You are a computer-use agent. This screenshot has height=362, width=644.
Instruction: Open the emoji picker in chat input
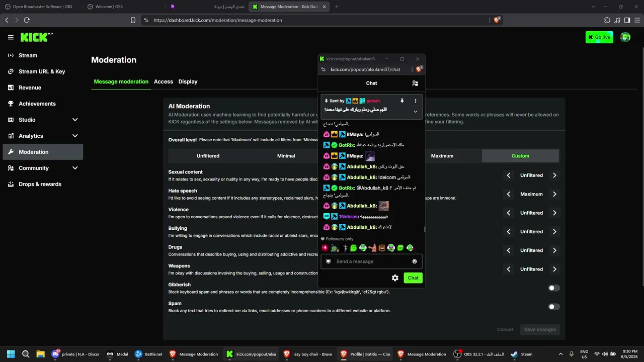coord(415,261)
